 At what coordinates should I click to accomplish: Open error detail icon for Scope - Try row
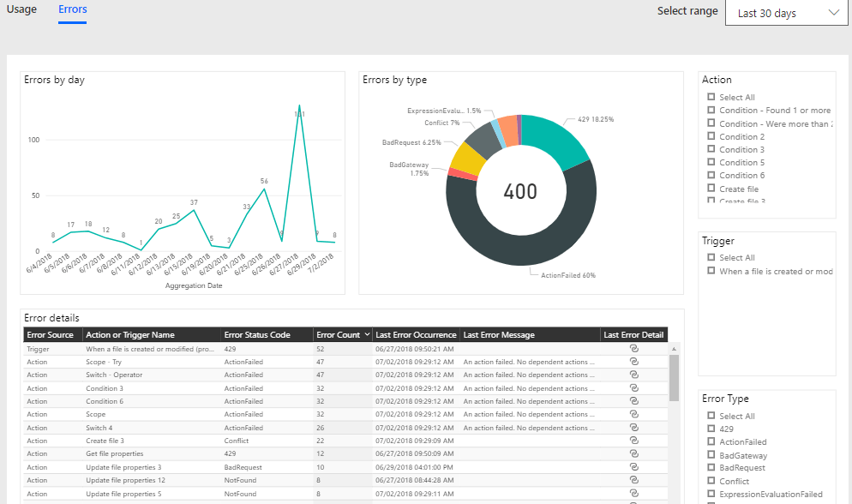(x=633, y=362)
